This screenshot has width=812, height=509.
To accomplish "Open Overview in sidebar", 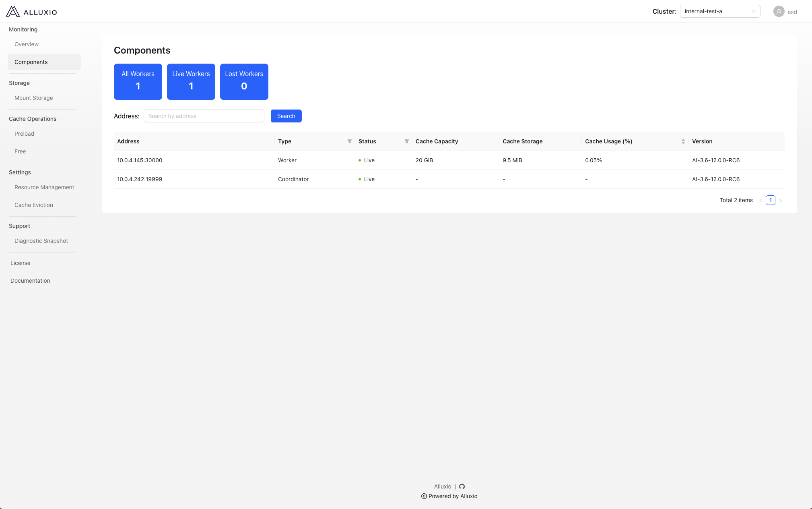I will [27, 44].
